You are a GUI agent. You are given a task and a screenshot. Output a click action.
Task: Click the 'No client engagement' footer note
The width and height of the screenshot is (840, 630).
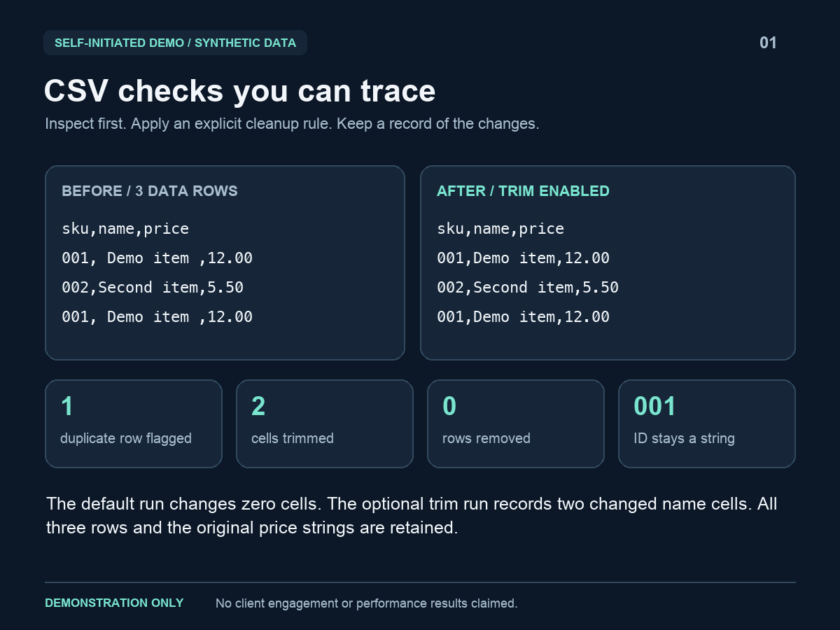pyautogui.click(x=366, y=603)
